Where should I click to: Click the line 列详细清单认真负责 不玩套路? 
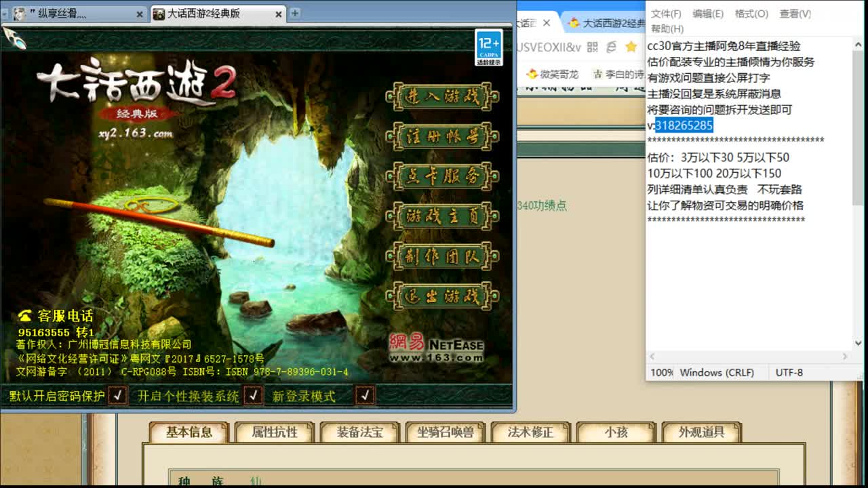pyautogui.click(x=725, y=189)
